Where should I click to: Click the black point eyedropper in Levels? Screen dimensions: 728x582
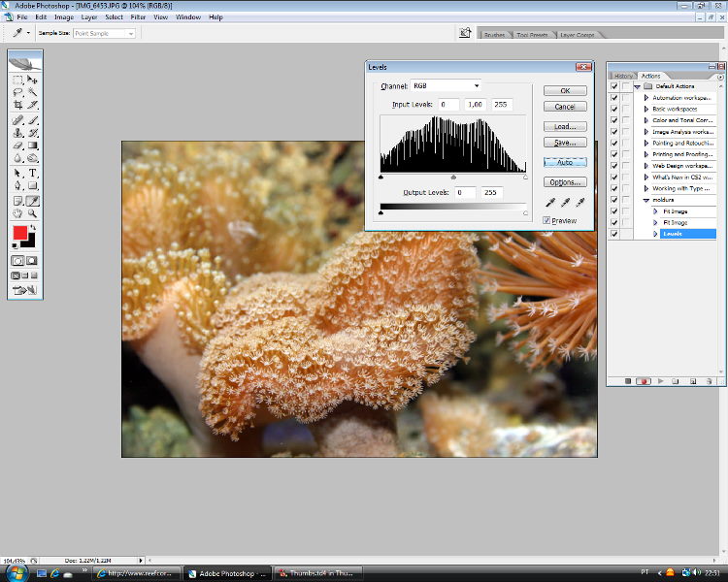pyautogui.click(x=550, y=203)
